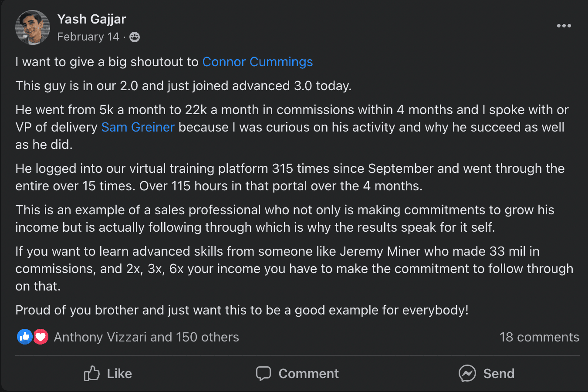This screenshot has height=392, width=588.
Task: Open Yash Gajjar's profile photo
Action: [32, 27]
